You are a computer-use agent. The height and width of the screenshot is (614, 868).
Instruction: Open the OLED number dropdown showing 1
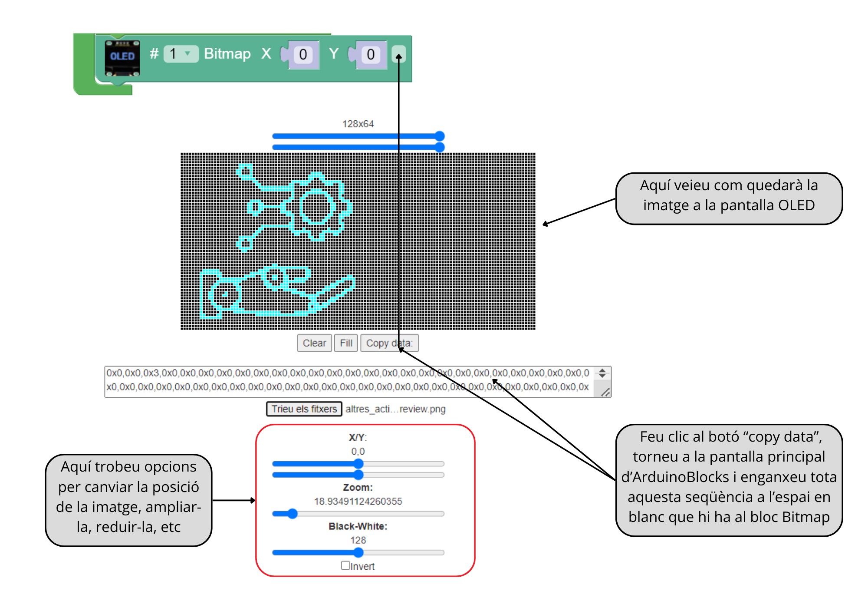[181, 54]
